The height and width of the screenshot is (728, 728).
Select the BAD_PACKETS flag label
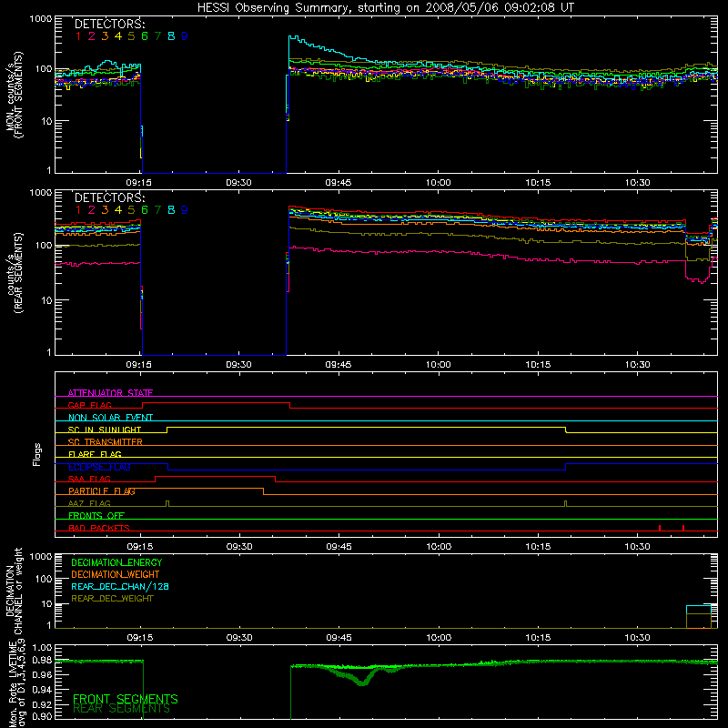(x=99, y=528)
